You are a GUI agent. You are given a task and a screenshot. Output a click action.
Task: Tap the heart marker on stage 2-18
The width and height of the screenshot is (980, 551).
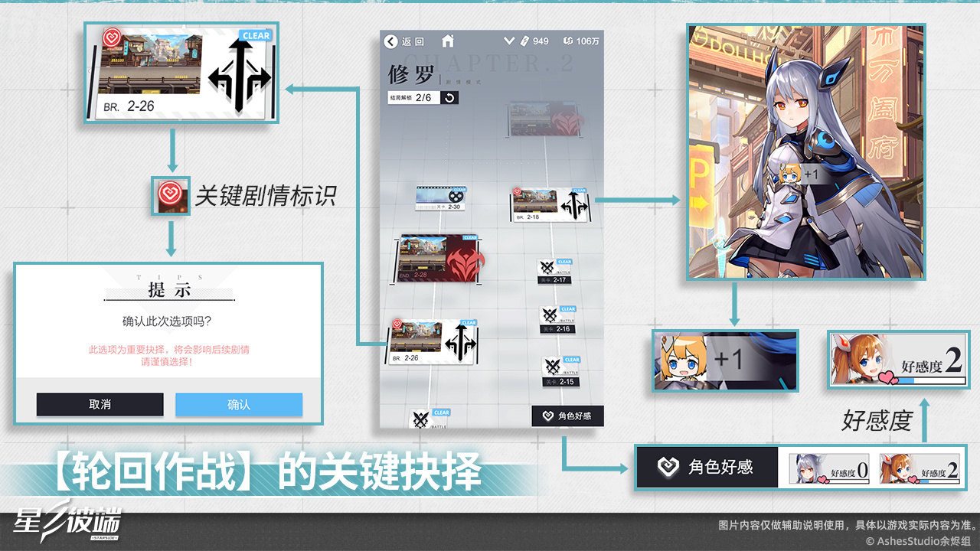pos(518,193)
